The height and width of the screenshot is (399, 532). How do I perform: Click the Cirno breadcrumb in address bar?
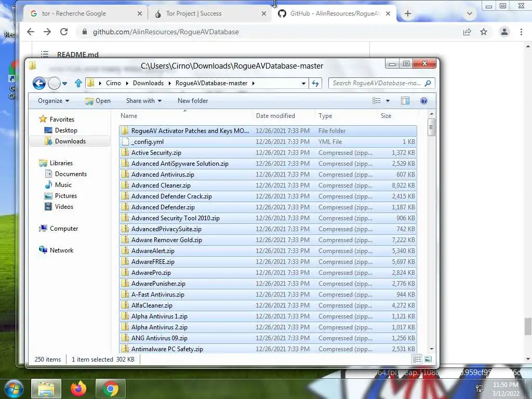point(113,83)
